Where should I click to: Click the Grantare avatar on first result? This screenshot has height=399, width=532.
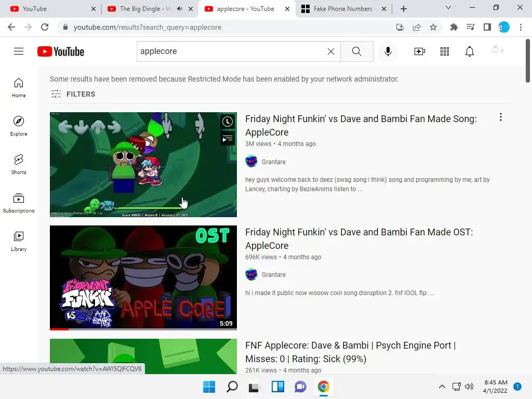click(x=251, y=162)
